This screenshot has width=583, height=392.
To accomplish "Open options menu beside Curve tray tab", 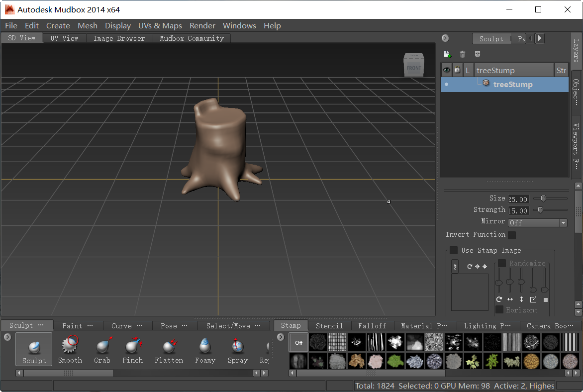I will (139, 325).
